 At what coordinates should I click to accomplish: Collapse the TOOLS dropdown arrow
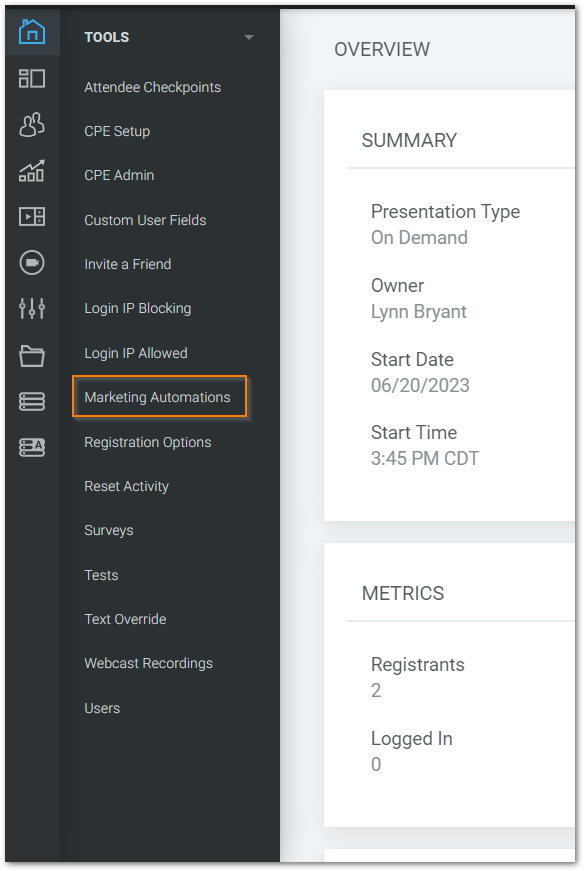(249, 37)
